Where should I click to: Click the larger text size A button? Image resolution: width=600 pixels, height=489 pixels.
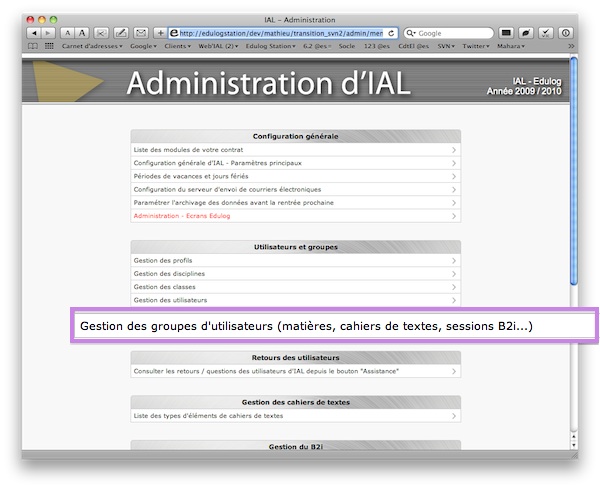tap(83, 33)
